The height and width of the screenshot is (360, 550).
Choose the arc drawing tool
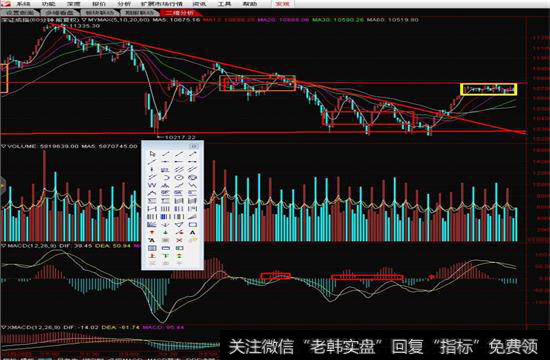[166, 178]
